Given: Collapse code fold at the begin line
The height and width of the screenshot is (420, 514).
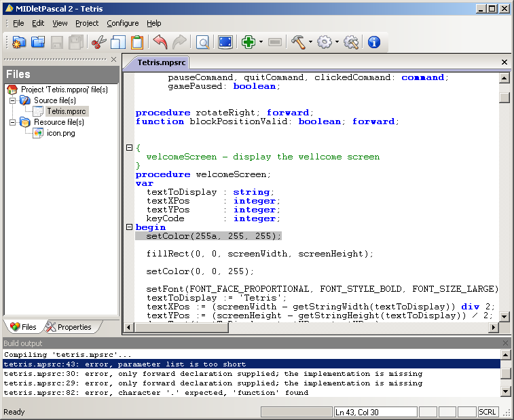Looking at the screenshot, I should click(x=129, y=227).
